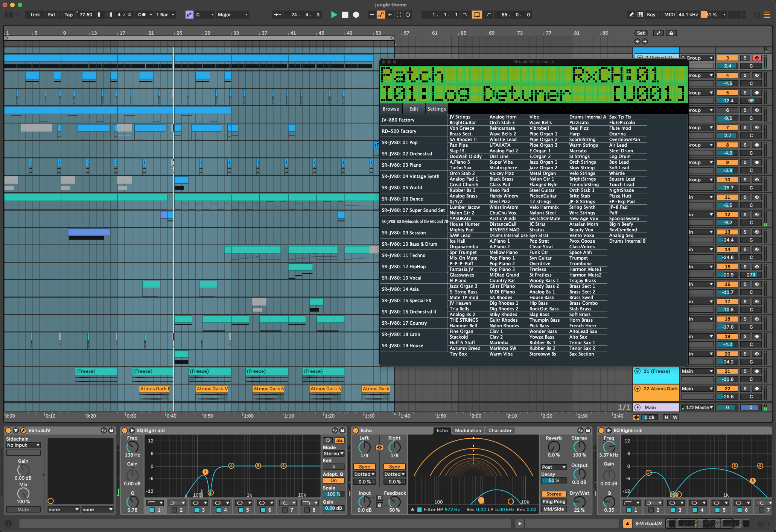Viewport: 776px width, 532px height.
Task: Adjust the EQ Eight Scale 100 % slider
Action: tap(333, 494)
